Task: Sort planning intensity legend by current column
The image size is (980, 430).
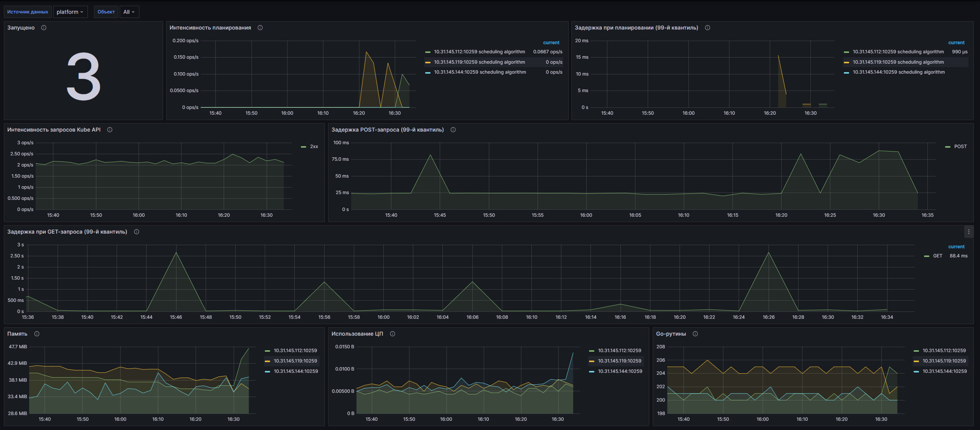Action: (551, 43)
